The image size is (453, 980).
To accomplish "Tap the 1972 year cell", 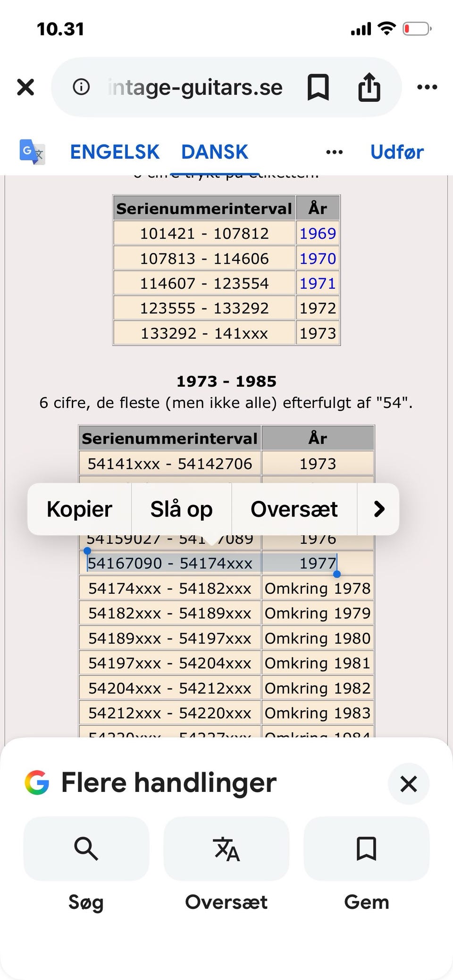I will 318,308.
